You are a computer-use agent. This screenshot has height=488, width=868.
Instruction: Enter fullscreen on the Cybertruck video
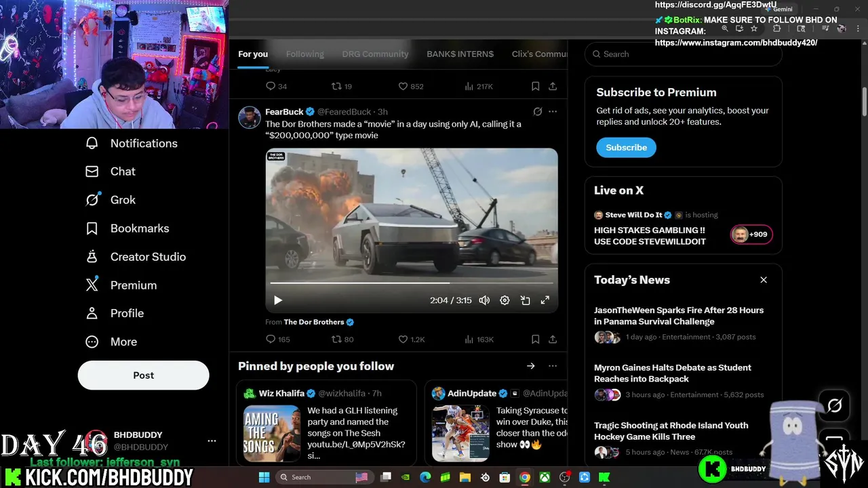pyautogui.click(x=545, y=300)
